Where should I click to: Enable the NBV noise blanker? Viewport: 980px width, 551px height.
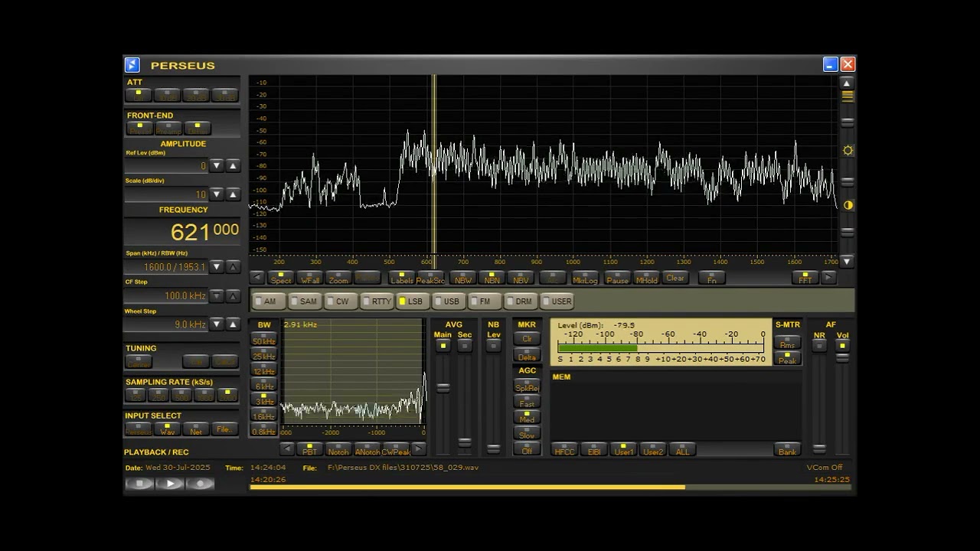tap(520, 278)
